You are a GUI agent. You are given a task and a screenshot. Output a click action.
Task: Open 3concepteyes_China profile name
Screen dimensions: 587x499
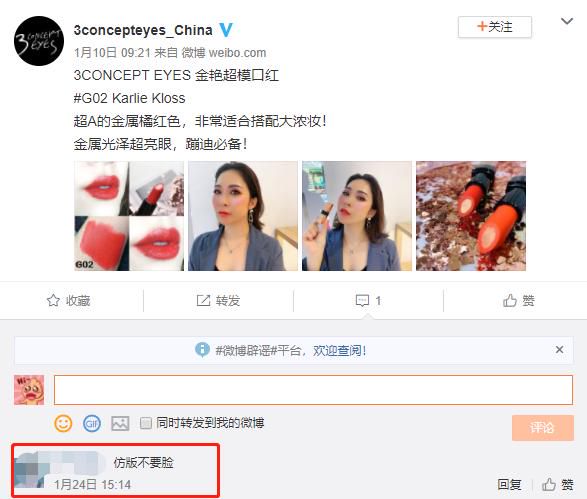click(x=143, y=30)
